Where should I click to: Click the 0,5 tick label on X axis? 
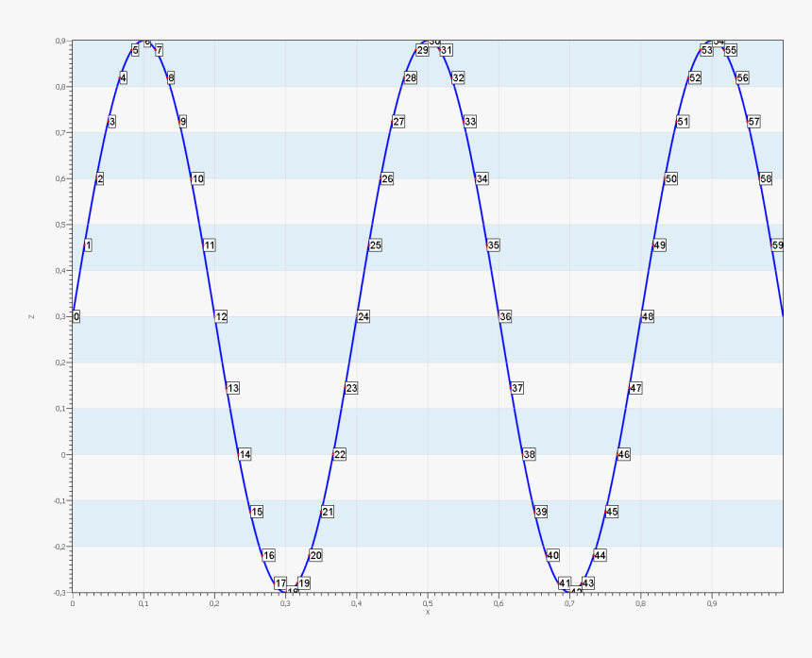[x=428, y=602]
